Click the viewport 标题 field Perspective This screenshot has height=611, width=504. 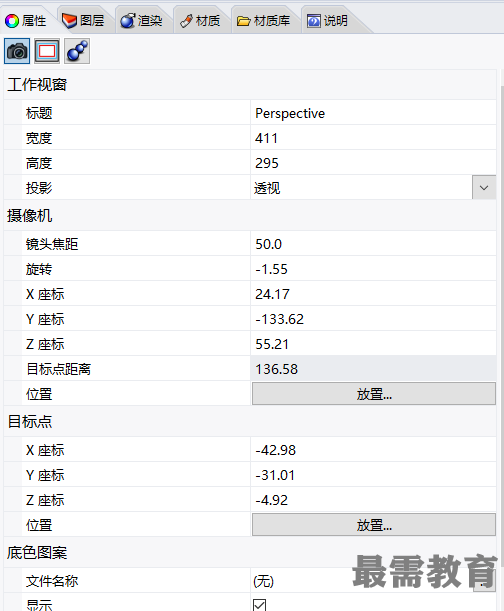[373, 113]
